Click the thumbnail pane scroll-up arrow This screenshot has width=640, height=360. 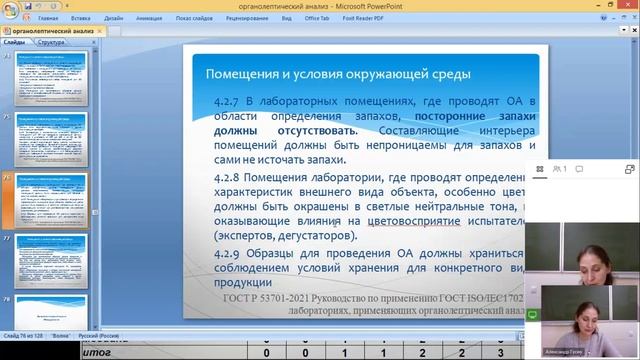click(x=95, y=51)
